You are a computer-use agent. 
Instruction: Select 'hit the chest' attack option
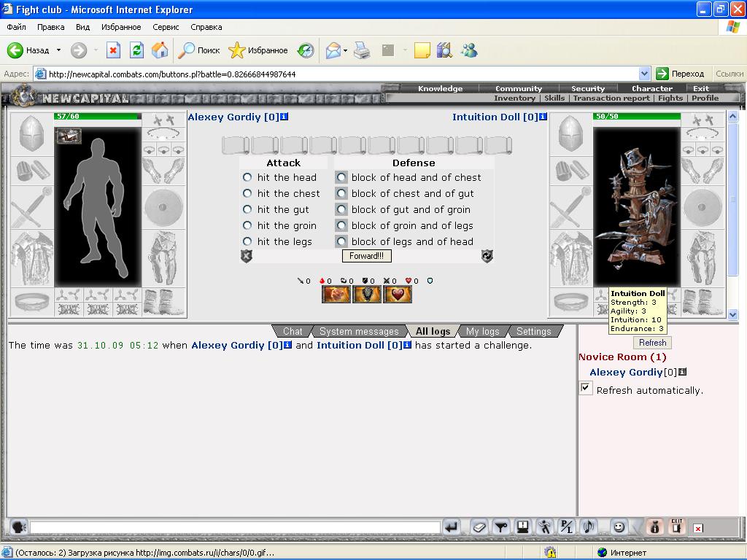[247, 193]
